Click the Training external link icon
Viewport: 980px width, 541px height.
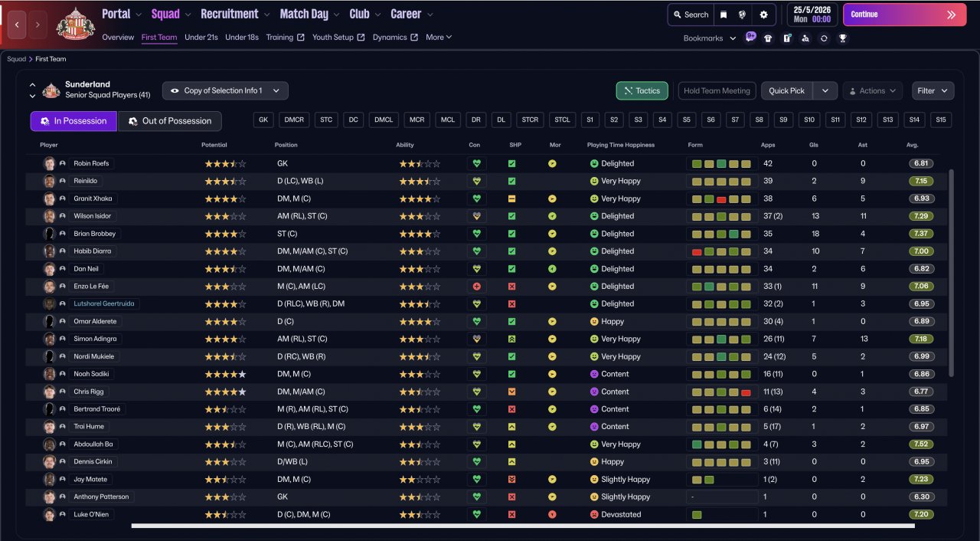[300, 38]
